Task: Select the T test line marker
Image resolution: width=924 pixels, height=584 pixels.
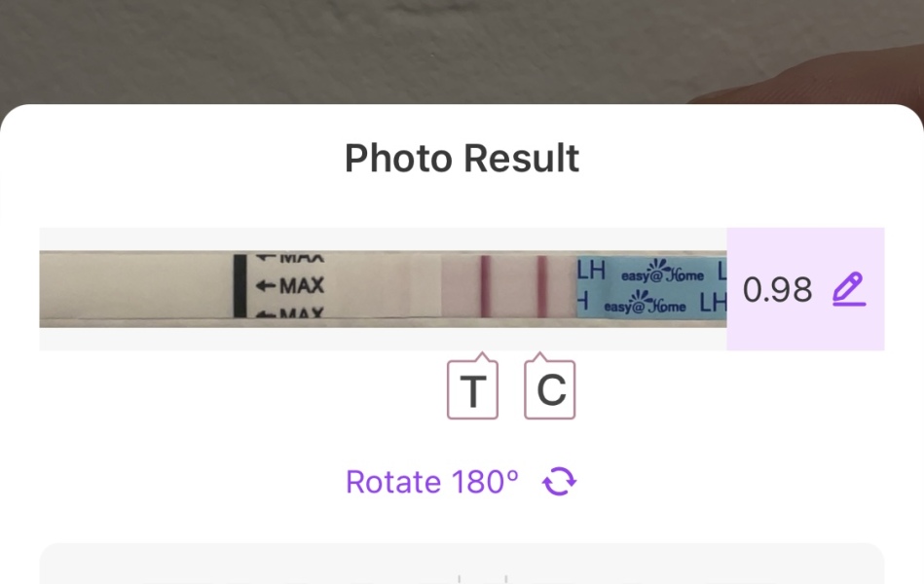Action: tap(472, 390)
